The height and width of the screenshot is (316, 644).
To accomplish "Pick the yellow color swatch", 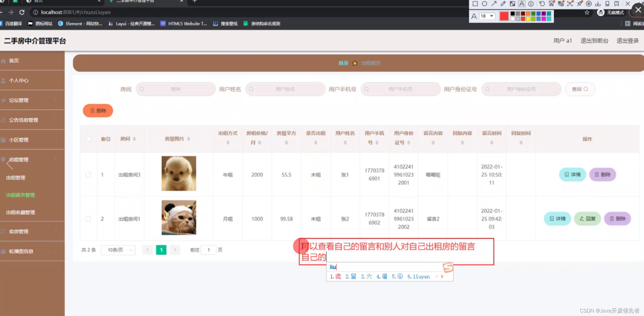I will coord(528,19).
